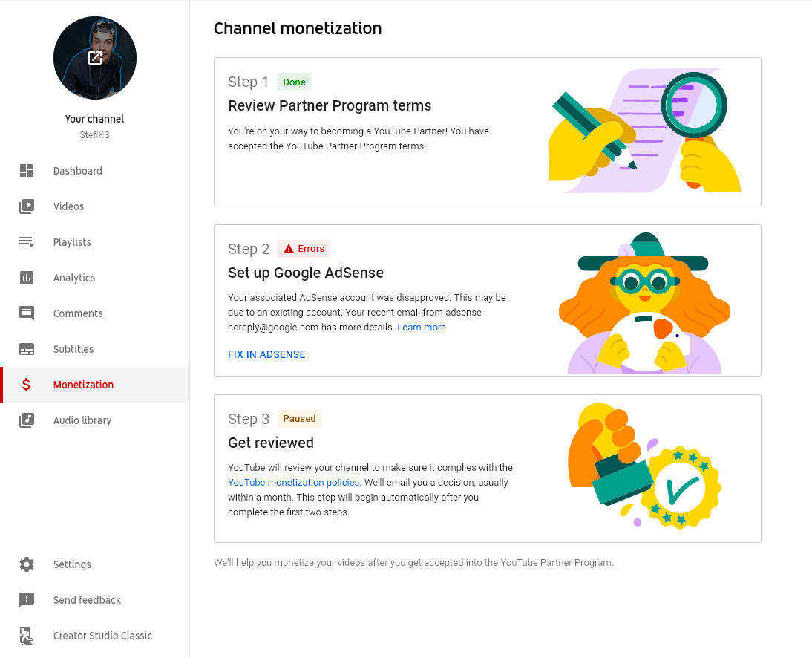Switch to Creator Studio Classic label
Screen dimensions: 812x658
[102, 636]
